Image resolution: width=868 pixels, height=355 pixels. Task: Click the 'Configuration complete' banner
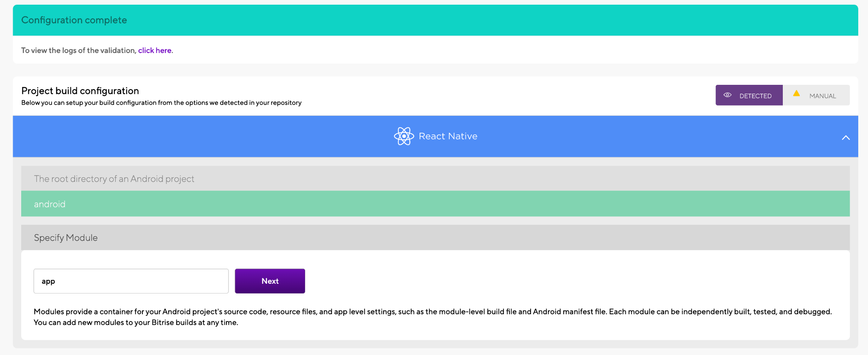[x=435, y=20]
